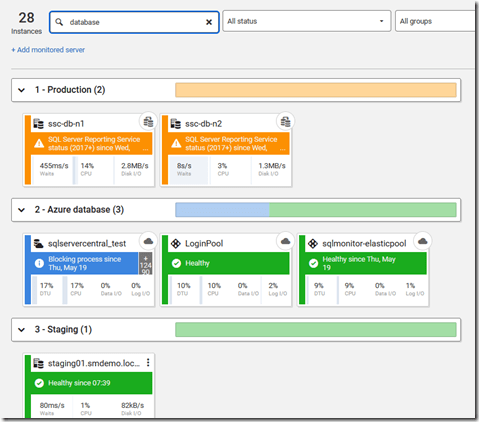The height and width of the screenshot is (422, 479).
Task: Click the 1.3MB/s Disk I/O metric
Action: [x=271, y=169]
